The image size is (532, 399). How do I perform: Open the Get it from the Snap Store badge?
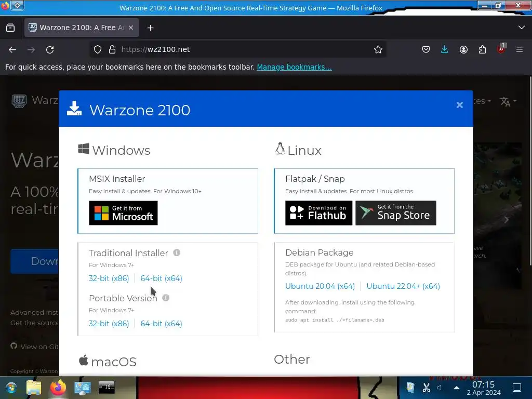tap(395, 212)
